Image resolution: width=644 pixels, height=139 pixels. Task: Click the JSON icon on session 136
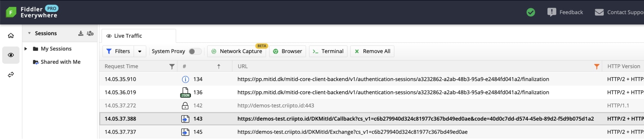(185, 92)
